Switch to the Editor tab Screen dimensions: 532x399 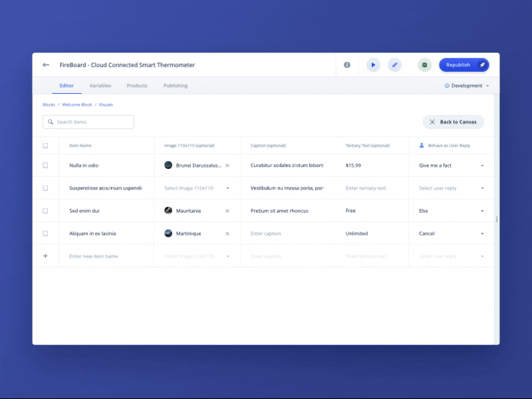(x=66, y=86)
